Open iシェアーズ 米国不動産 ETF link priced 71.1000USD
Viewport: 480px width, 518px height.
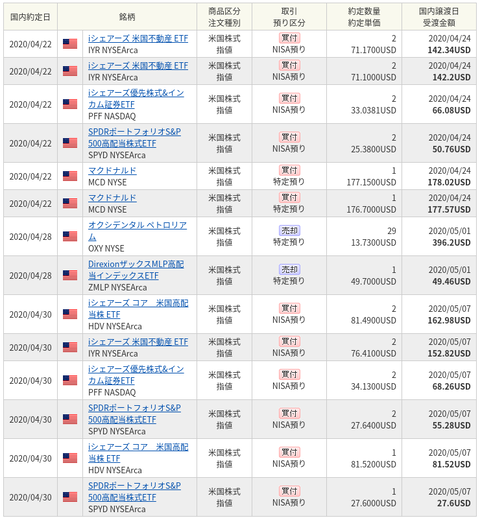[x=138, y=66]
